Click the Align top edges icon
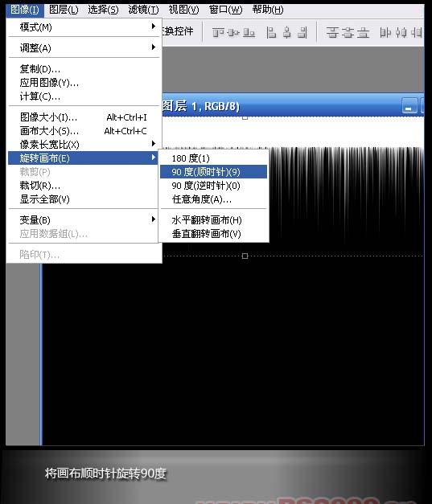 (x=218, y=32)
